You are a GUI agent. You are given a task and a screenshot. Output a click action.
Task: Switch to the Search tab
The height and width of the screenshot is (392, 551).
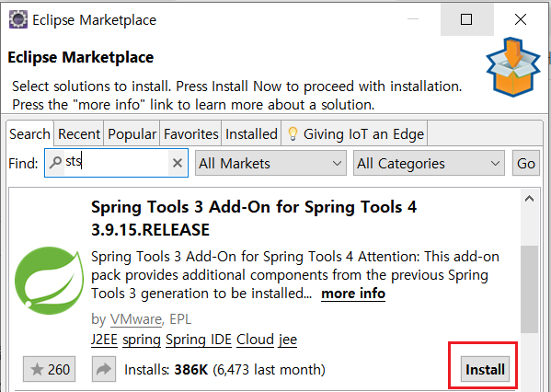point(29,134)
